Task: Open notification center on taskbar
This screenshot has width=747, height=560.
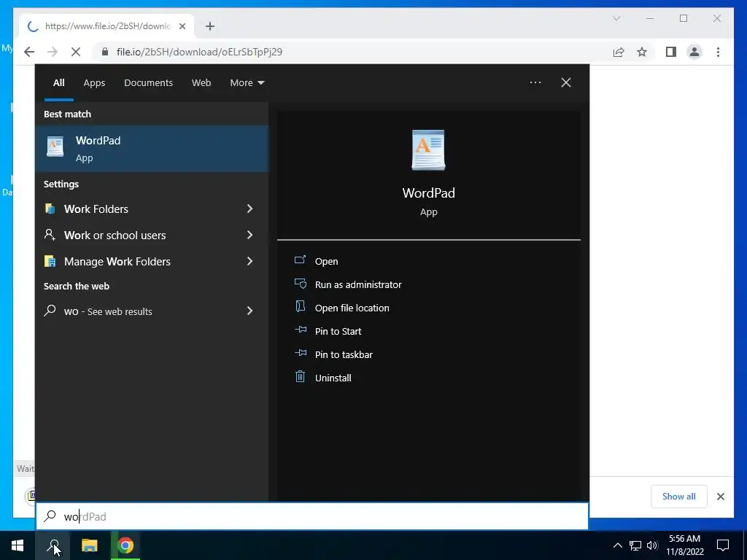Action: click(x=723, y=545)
